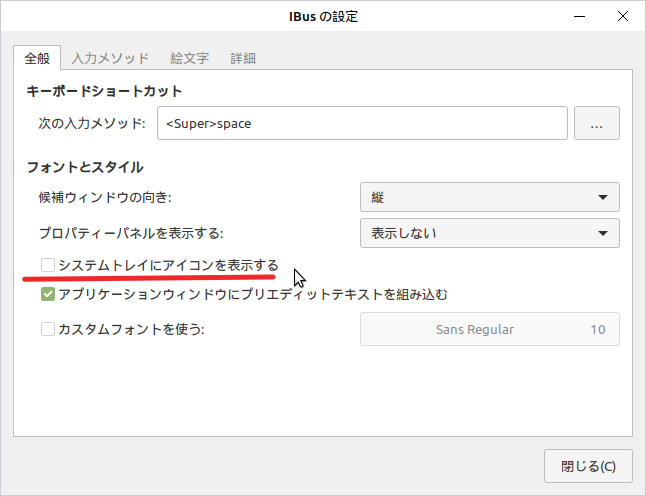The width and height of the screenshot is (646, 496).
Task: Click the 次の入力メソッド: label
Action: pos(92,123)
